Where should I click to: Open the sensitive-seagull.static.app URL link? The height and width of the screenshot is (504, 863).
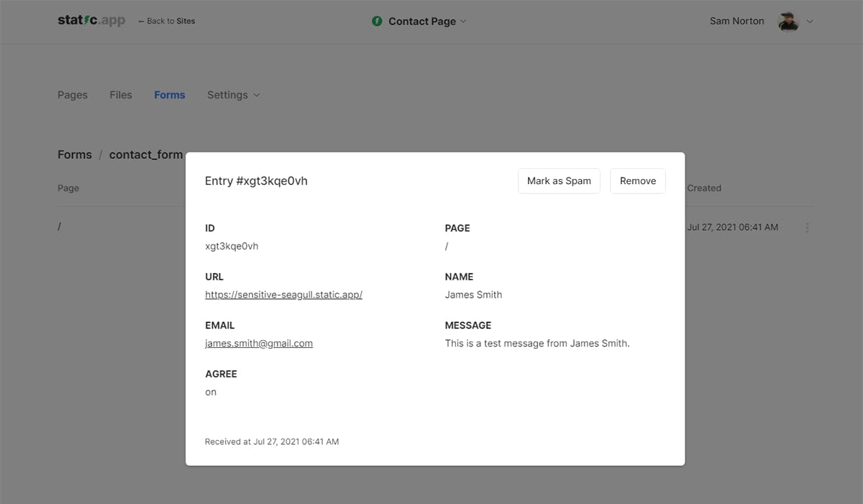tap(283, 295)
